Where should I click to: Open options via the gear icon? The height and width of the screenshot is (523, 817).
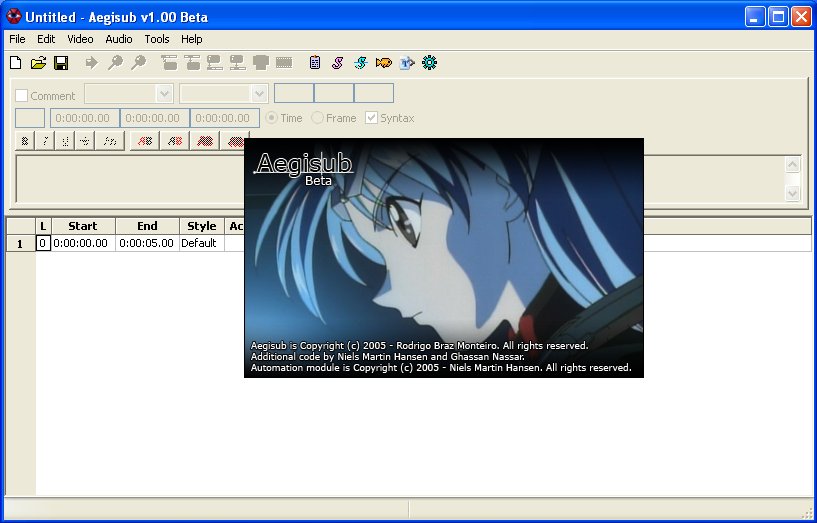click(x=430, y=63)
